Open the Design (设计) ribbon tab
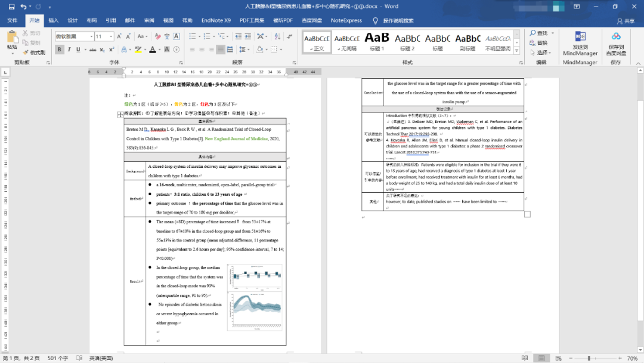This screenshot has width=644, height=363. point(73,20)
